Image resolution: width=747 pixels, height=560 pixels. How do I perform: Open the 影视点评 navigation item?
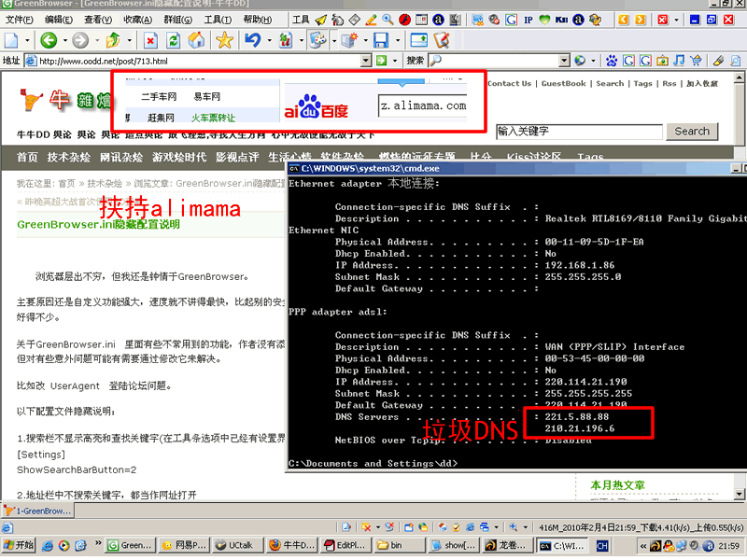pos(237,157)
